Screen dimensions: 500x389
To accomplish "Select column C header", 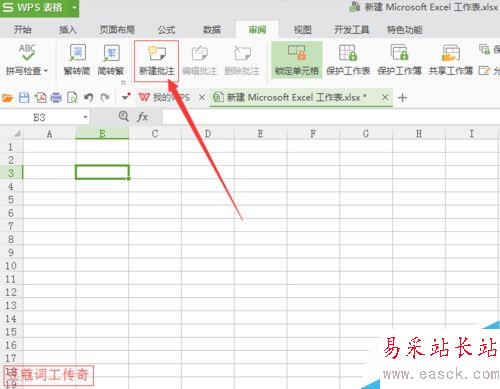I will point(155,134).
